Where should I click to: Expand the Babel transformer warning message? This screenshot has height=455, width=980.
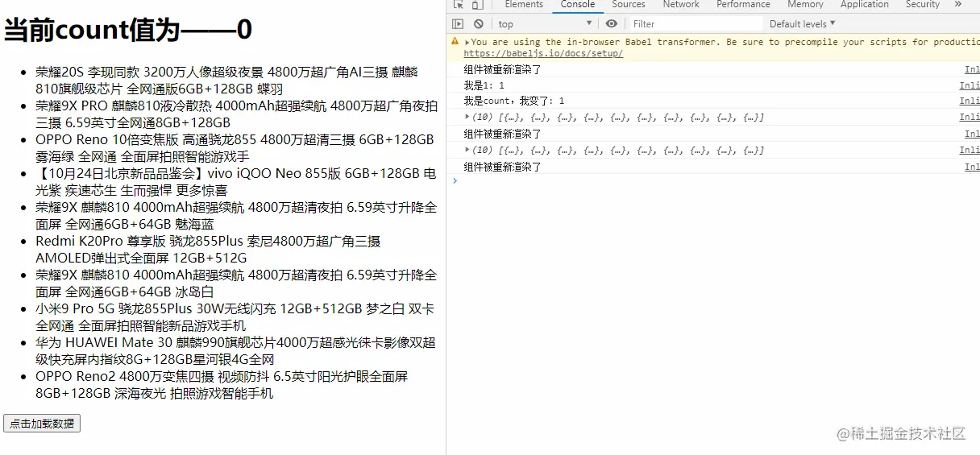[467, 42]
